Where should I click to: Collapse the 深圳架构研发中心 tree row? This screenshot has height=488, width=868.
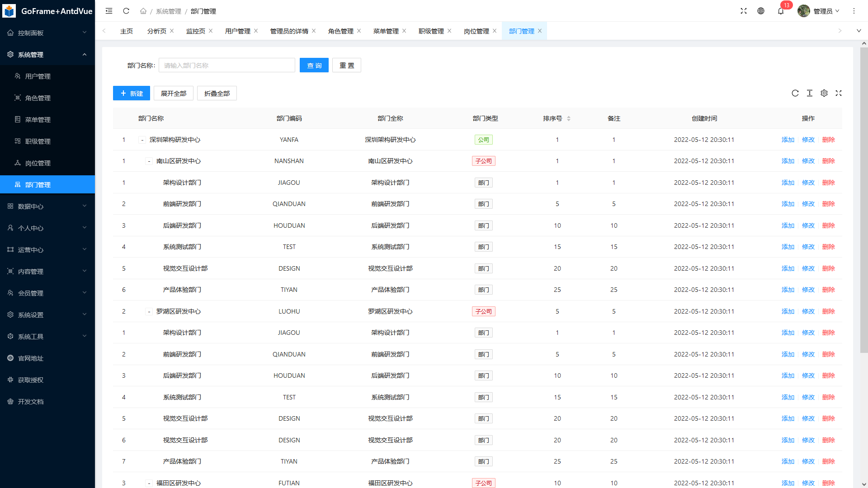142,140
